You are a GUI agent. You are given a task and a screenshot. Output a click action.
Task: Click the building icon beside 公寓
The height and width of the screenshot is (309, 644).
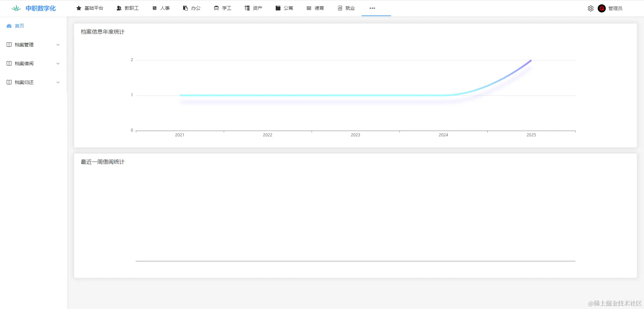coord(278,8)
